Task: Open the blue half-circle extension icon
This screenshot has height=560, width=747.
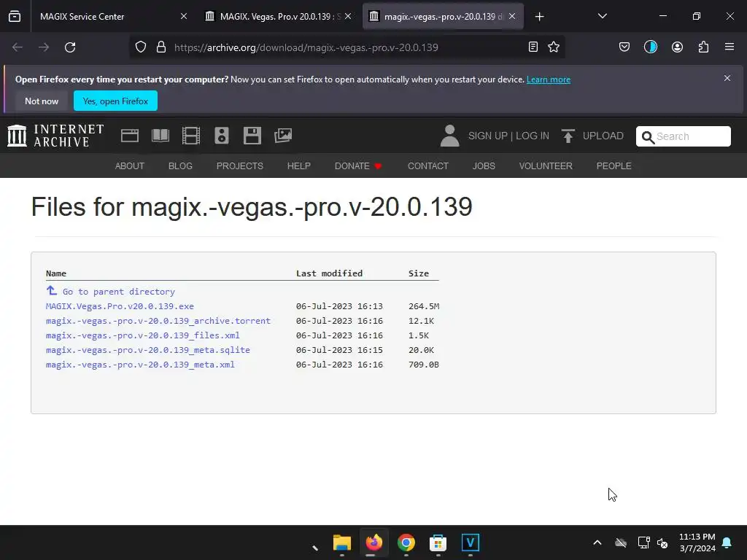Action: coord(650,47)
